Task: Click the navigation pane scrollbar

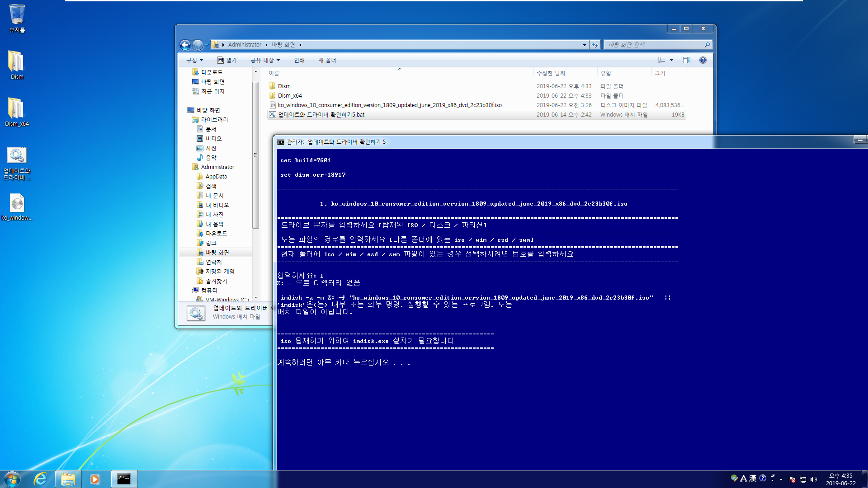Action: point(255,155)
